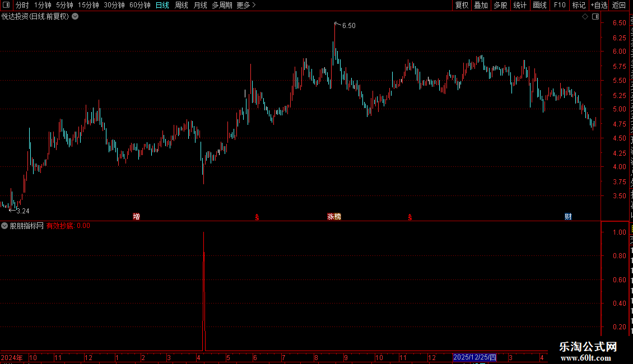Select the 1分钟 period
Image resolution: width=633 pixels, height=364 pixels.
(x=43, y=5)
